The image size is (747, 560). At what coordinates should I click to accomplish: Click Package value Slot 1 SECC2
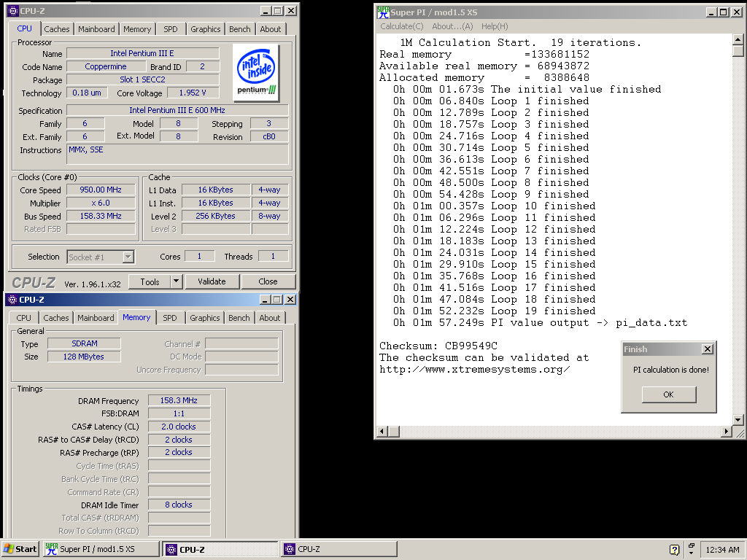pyautogui.click(x=142, y=79)
